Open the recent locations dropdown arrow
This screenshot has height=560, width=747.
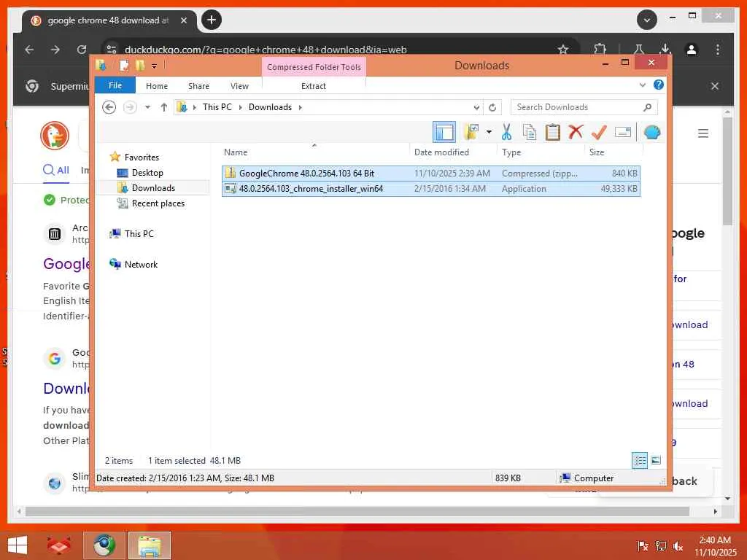click(147, 107)
